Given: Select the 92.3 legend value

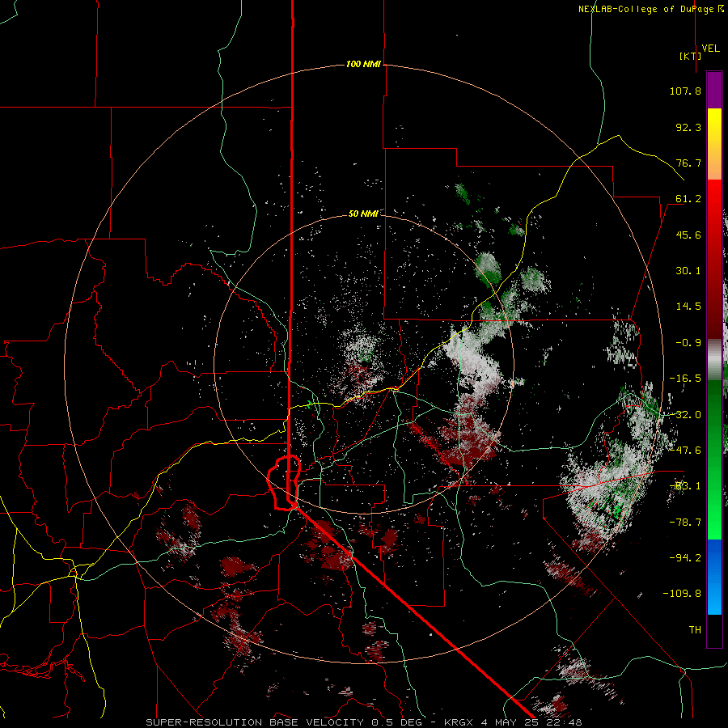Looking at the screenshot, I should (688, 127).
